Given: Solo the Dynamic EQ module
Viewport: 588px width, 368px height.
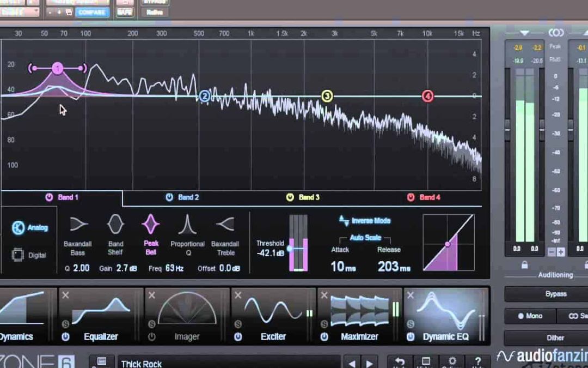Looking at the screenshot, I should pos(411,324).
